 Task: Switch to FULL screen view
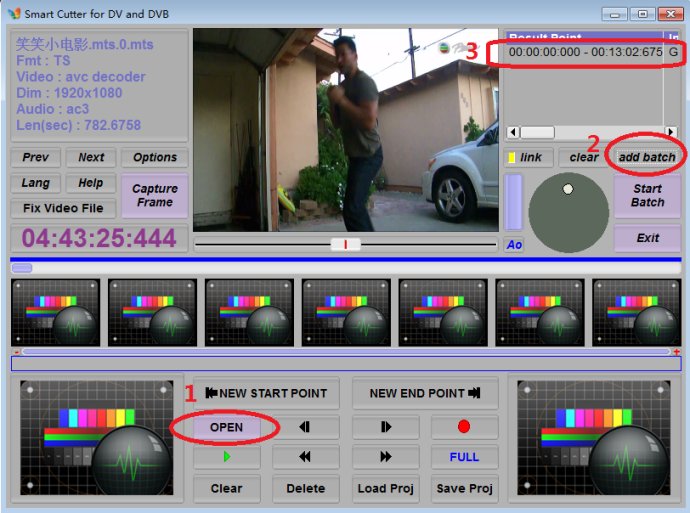click(464, 457)
